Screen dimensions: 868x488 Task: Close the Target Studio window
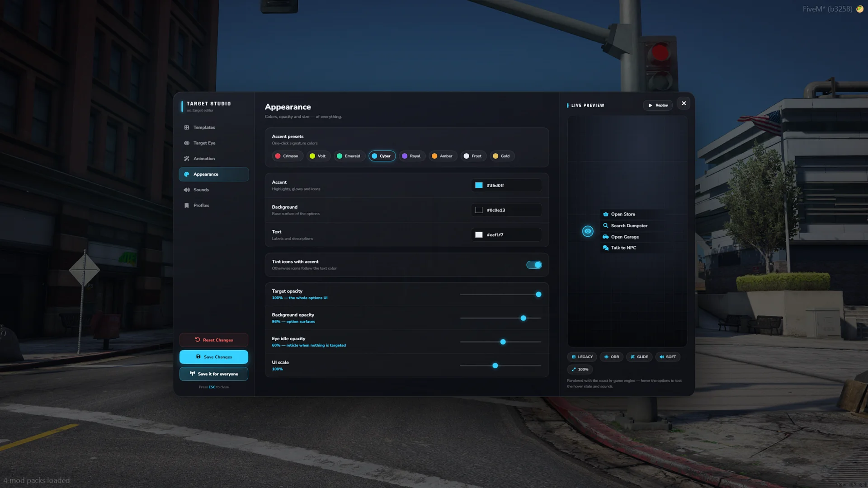684,103
